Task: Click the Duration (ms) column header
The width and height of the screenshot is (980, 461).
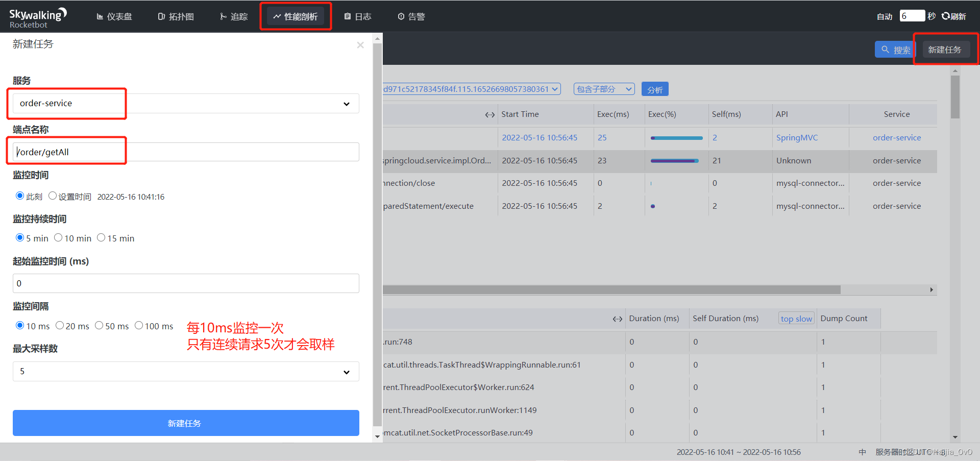Action: [x=654, y=319]
